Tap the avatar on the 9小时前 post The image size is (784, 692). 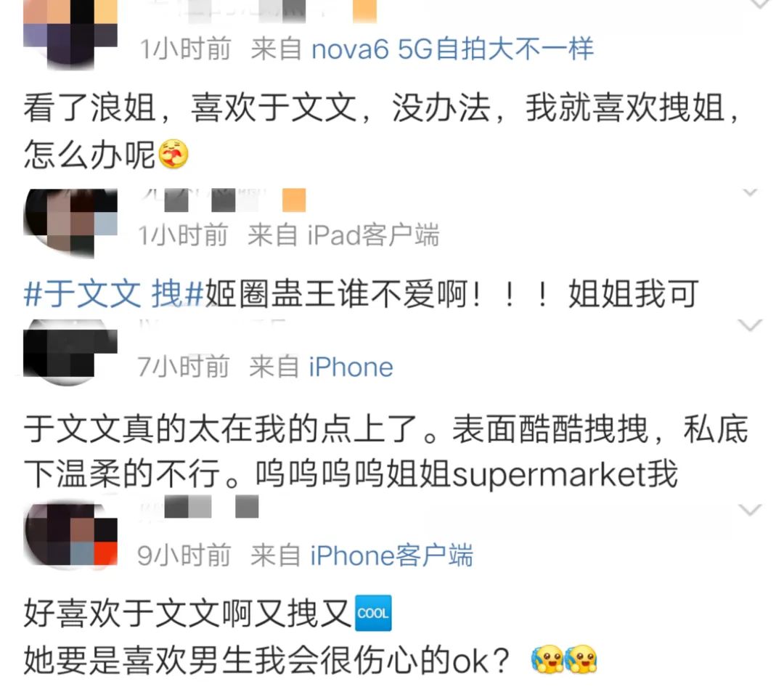70,536
